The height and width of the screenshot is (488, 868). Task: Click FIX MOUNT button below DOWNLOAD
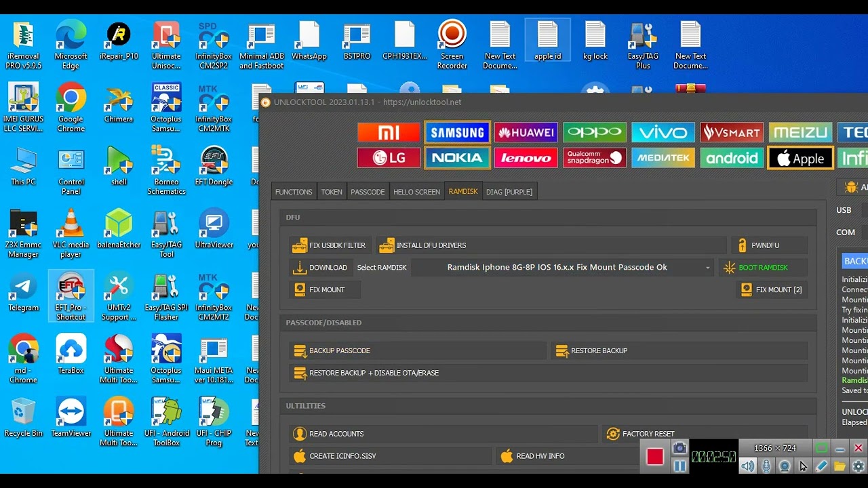tap(325, 289)
